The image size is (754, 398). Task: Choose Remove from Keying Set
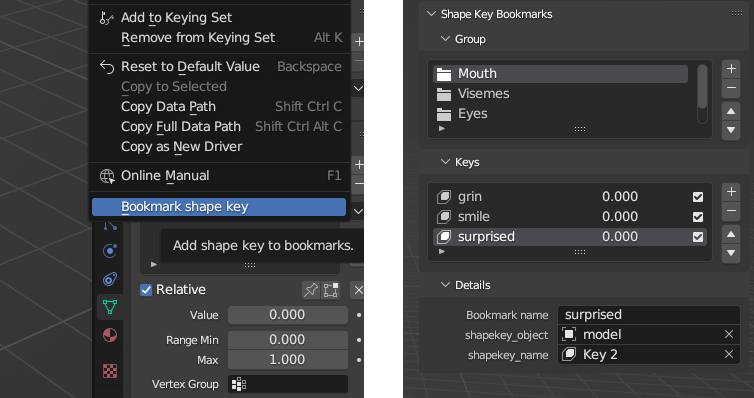[x=219, y=37]
